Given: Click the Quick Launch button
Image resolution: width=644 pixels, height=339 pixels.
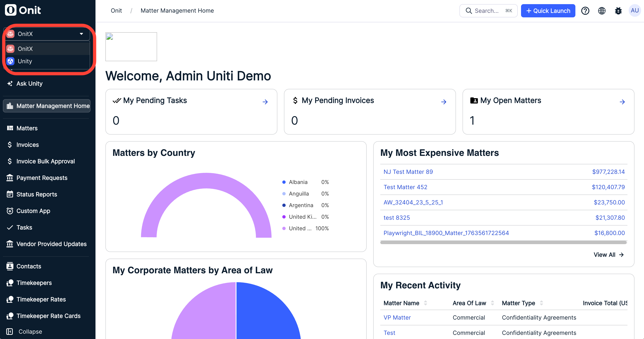Looking at the screenshot, I should pos(548,11).
